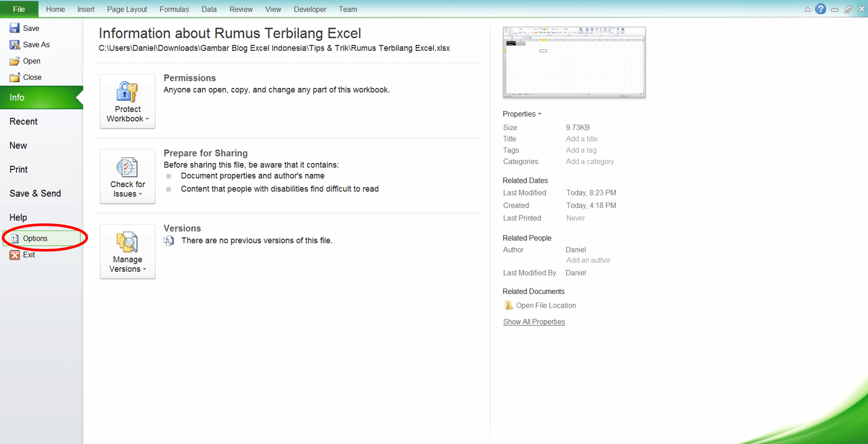Viewport: 868px width, 444px height.
Task: Switch to the Insert ribbon tab
Action: pos(86,9)
